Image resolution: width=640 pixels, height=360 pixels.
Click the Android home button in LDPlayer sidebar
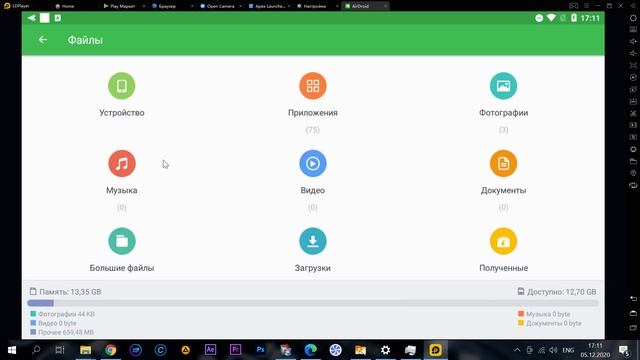633,313
